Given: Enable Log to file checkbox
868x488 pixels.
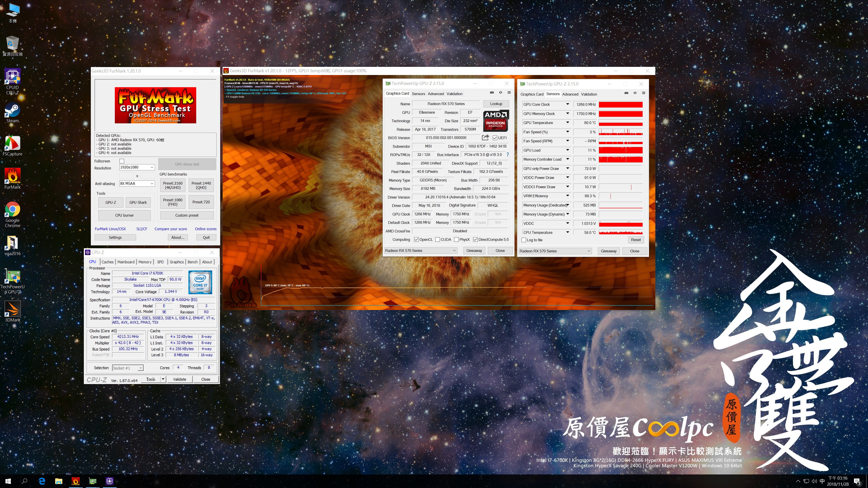Looking at the screenshot, I should click(x=524, y=240).
